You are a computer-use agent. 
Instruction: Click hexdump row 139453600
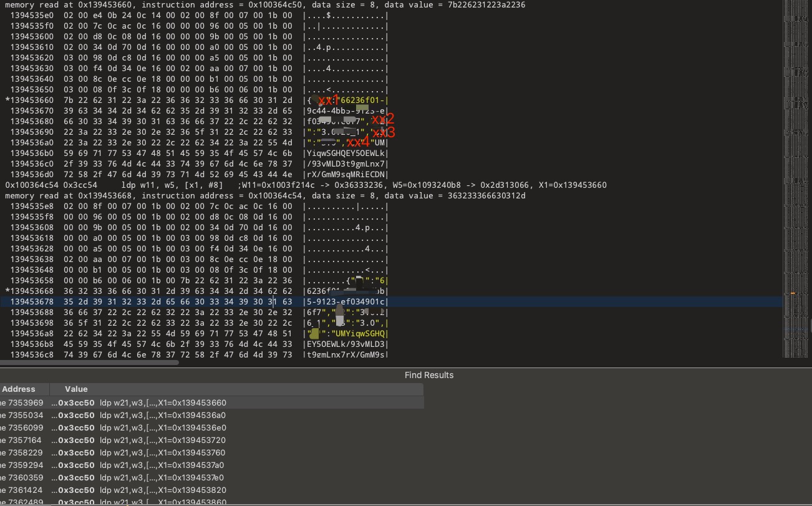(x=199, y=37)
